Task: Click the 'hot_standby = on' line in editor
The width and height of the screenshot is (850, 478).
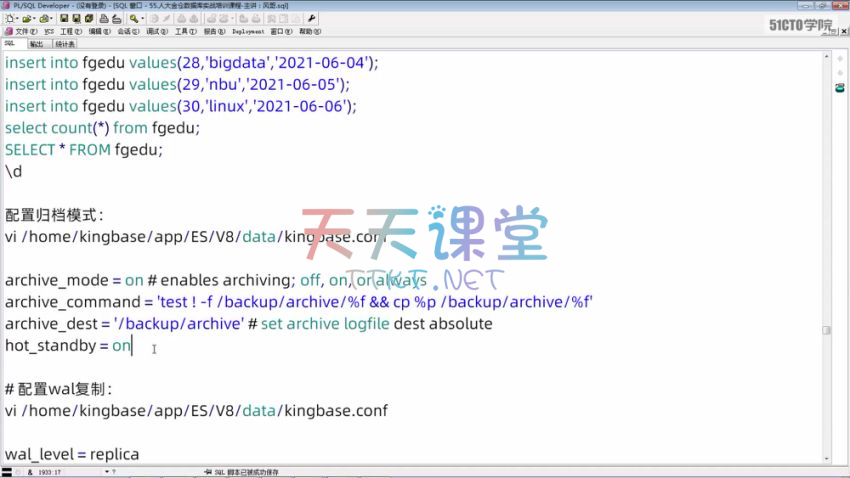Action: (68, 346)
